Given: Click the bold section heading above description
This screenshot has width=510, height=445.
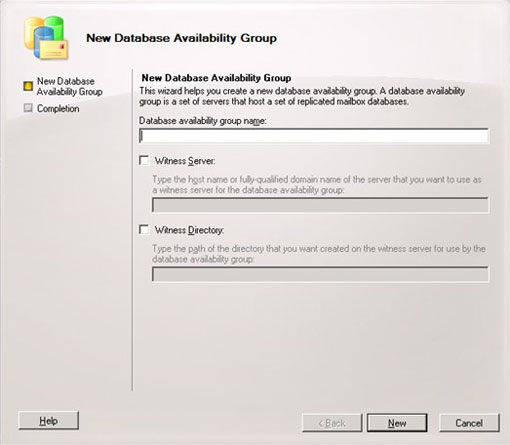Looking at the screenshot, I should [216, 78].
